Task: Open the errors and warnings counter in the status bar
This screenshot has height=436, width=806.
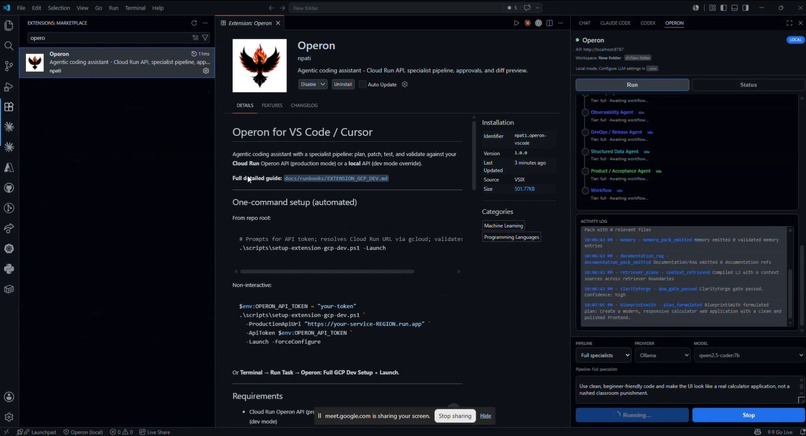Action: [x=121, y=432]
